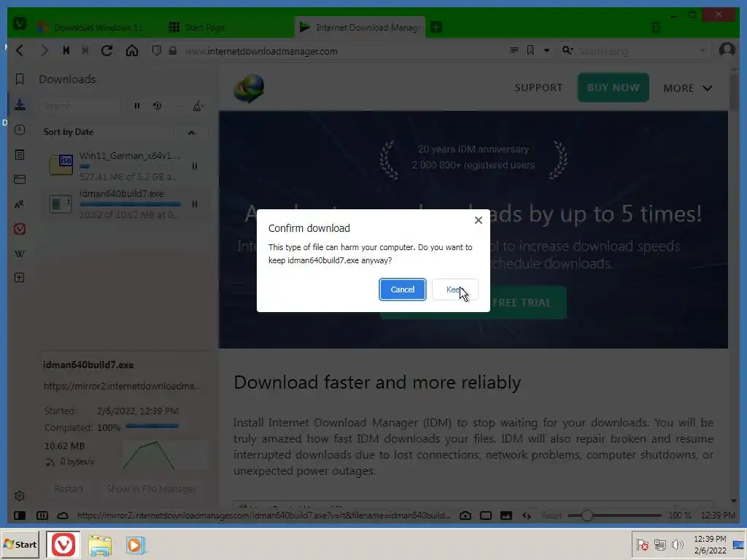
Task: Go back to previous page
Action: [20, 50]
